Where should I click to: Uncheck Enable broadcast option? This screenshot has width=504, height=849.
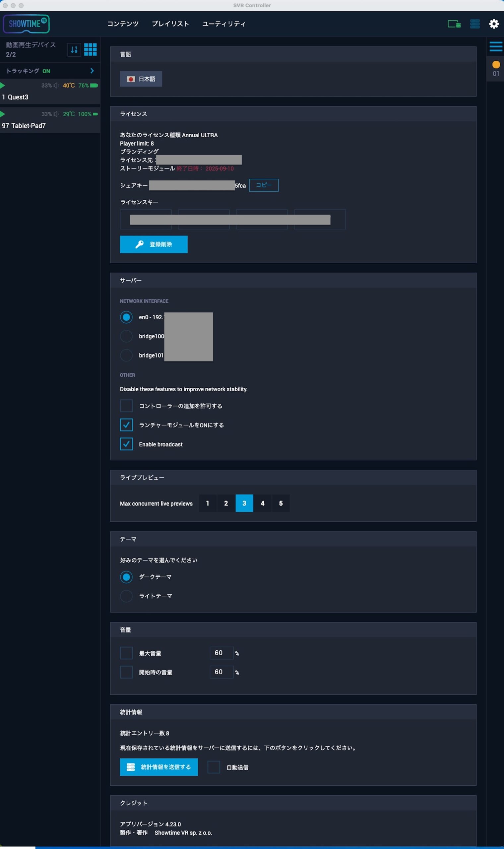point(126,444)
